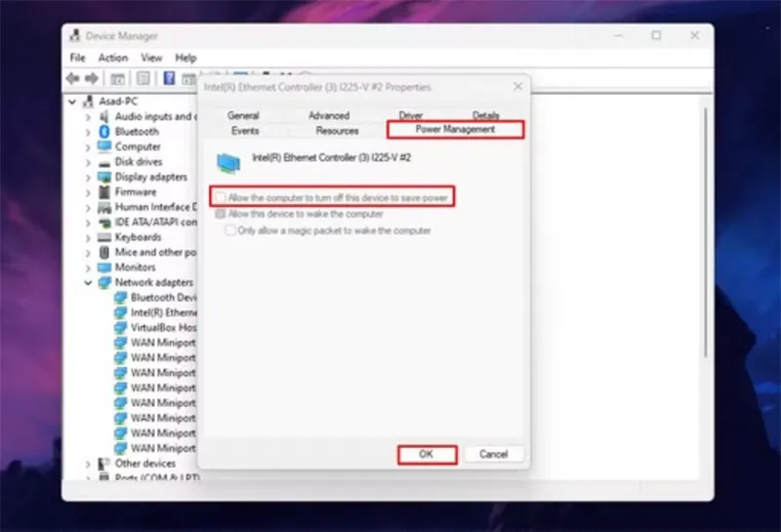This screenshot has height=532, width=781.
Task: Select the Network adapters icon
Action: pos(104,282)
